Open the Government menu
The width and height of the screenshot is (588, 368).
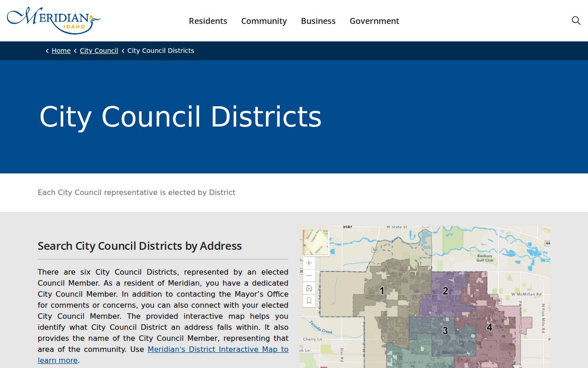pyautogui.click(x=374, y=21)
